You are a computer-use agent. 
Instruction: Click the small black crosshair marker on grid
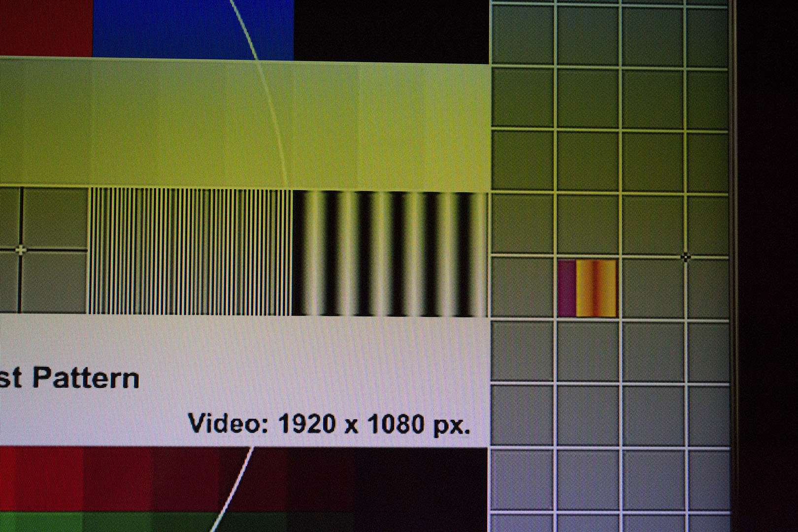(685, 257)
